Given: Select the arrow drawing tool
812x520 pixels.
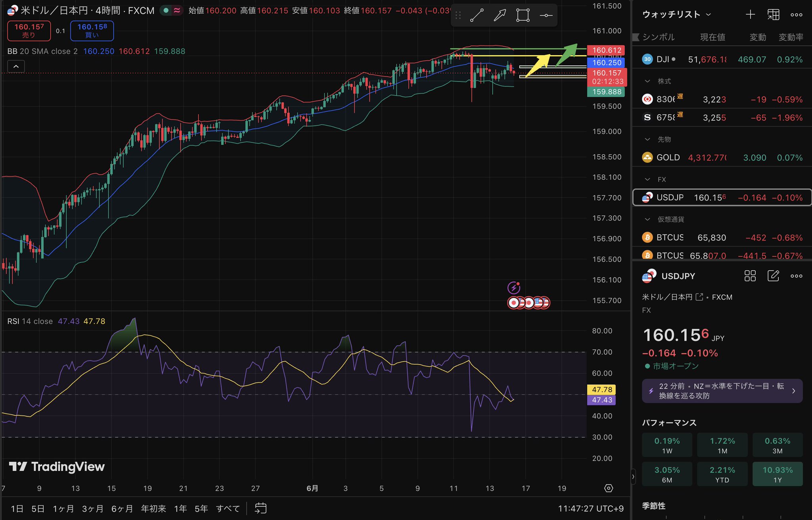Looking at the screenshot, I should (x=500, y=15).
